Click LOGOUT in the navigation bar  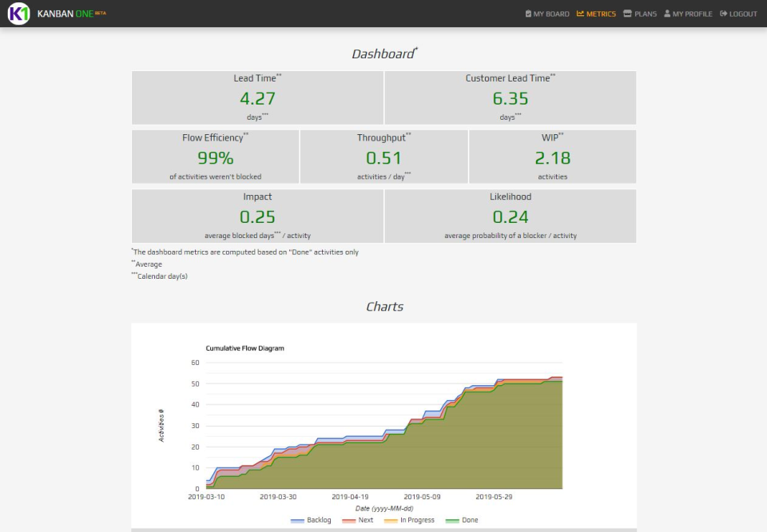pos(743,14)
